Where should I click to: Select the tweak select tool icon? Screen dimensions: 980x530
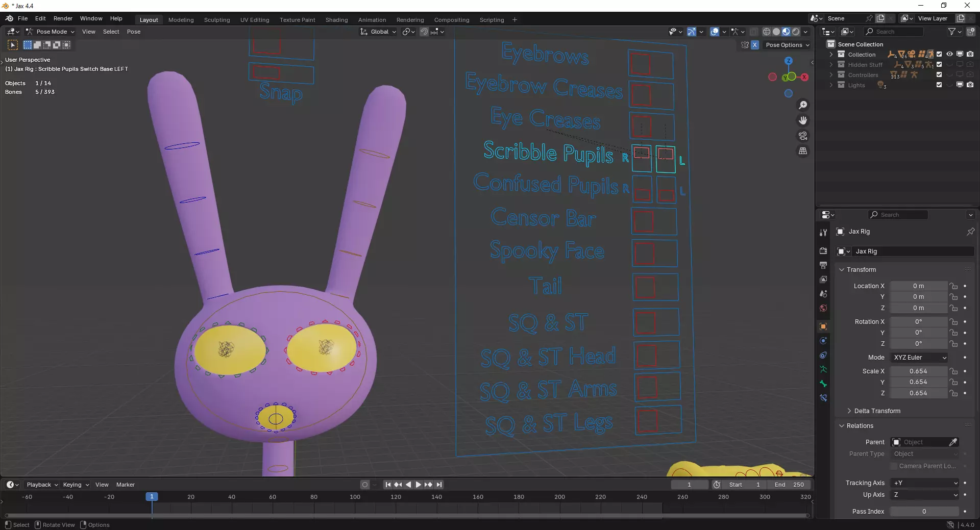(x=13, y=45)
